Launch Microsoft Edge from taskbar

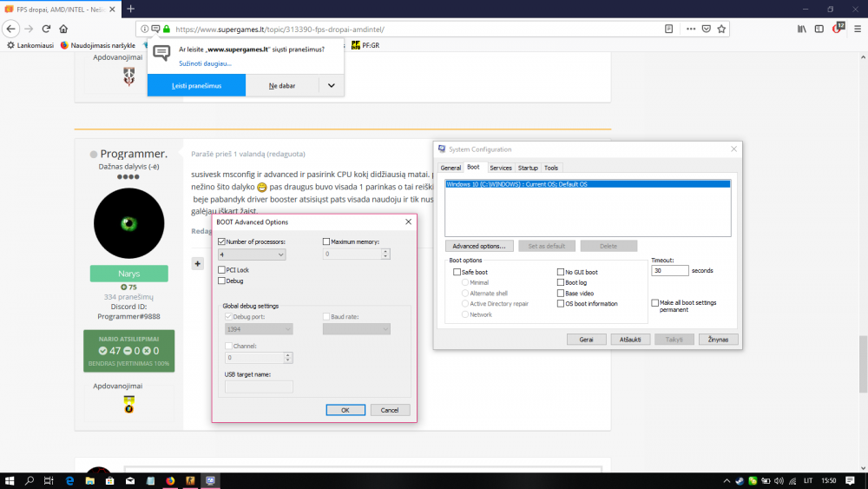[x=69, y=480]
